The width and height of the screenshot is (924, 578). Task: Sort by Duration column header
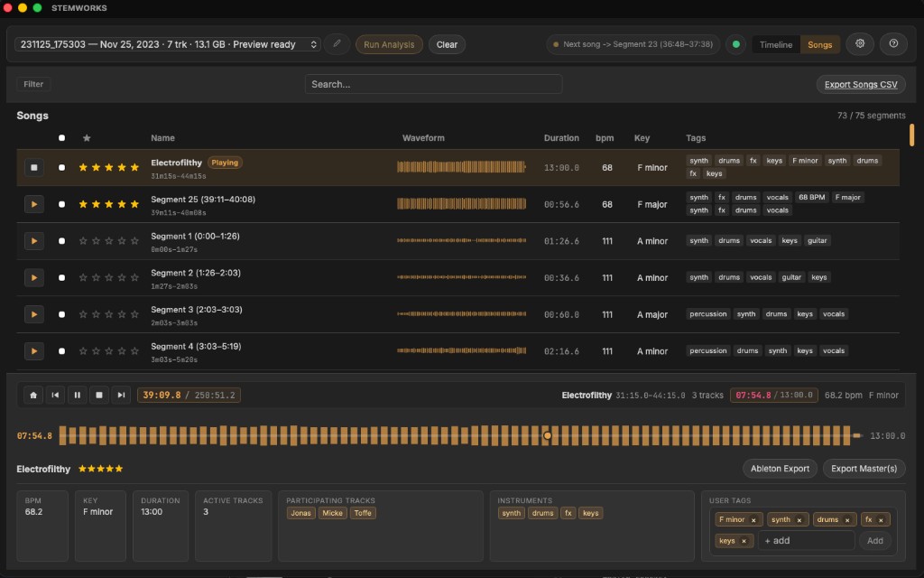[561, 138]
